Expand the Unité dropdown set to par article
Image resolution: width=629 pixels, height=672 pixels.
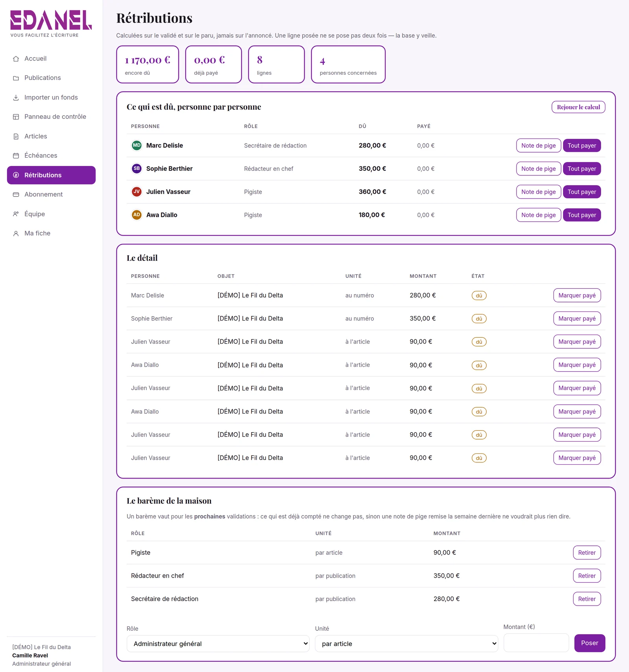point(406,644)
